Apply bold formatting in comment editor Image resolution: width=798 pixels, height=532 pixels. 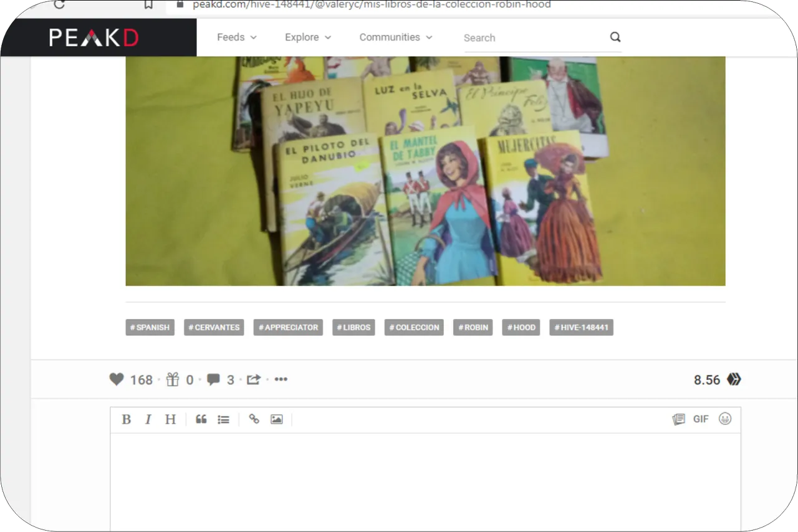click(126, 419)
